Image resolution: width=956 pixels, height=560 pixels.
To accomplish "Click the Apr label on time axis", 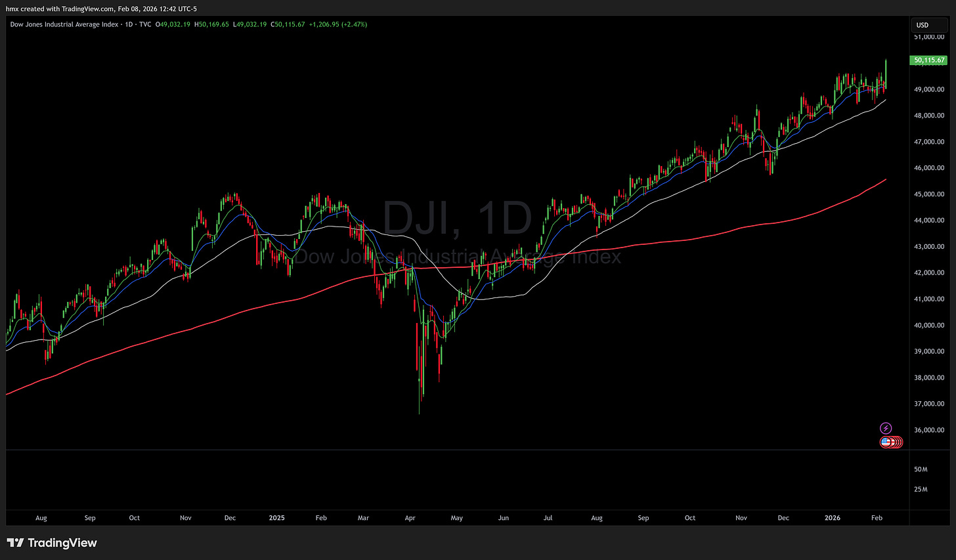I will (410, 518).
